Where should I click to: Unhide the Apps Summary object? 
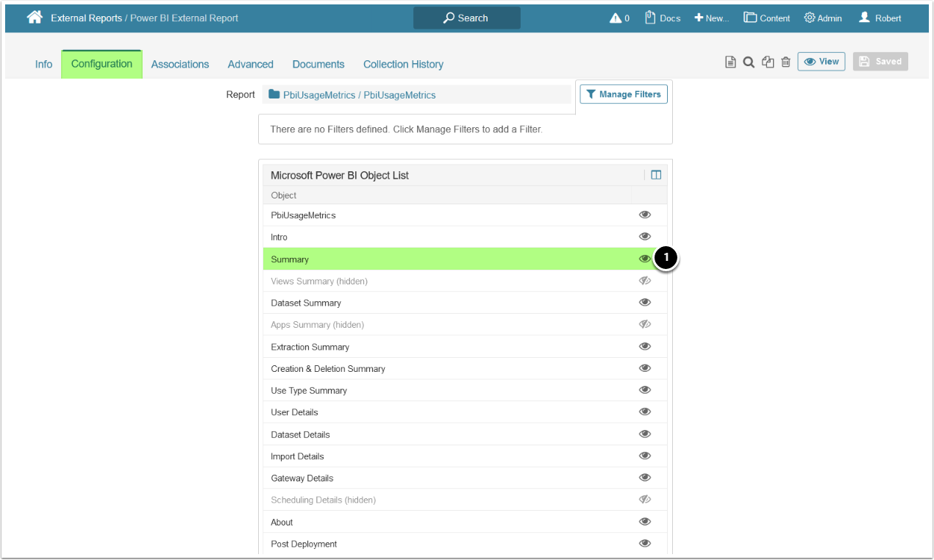click(645, 324)
